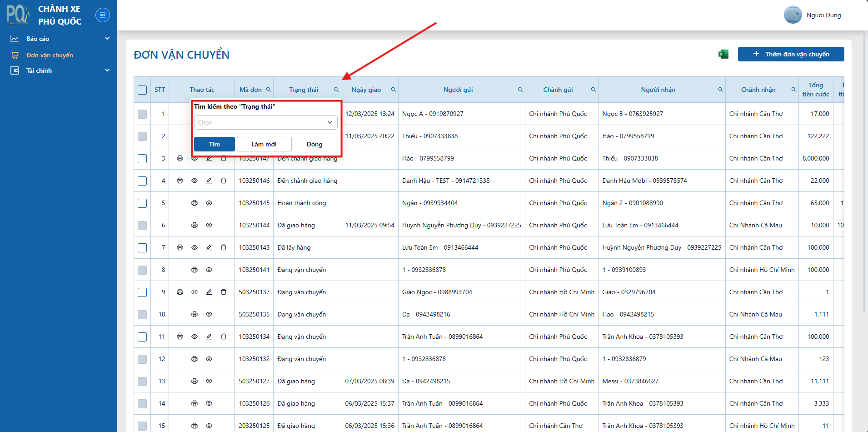The image size is (868, 432).
Task: Open search filter for Người gửi column
Action: pos(520,90)
